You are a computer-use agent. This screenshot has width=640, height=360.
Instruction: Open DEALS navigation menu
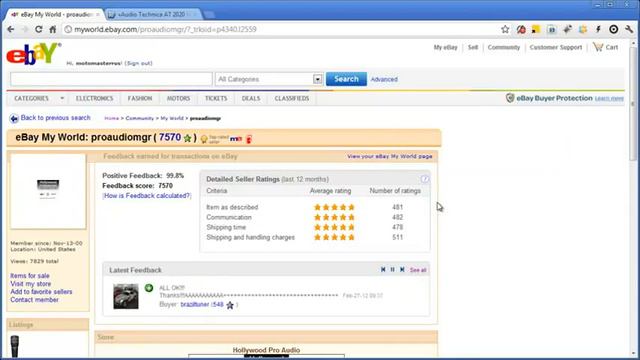point(251,98)
